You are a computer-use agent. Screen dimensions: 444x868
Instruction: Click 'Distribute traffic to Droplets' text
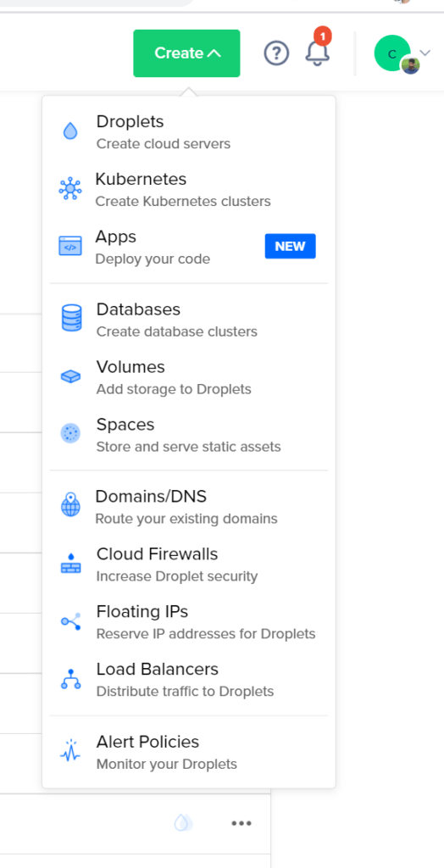(185, 692)
